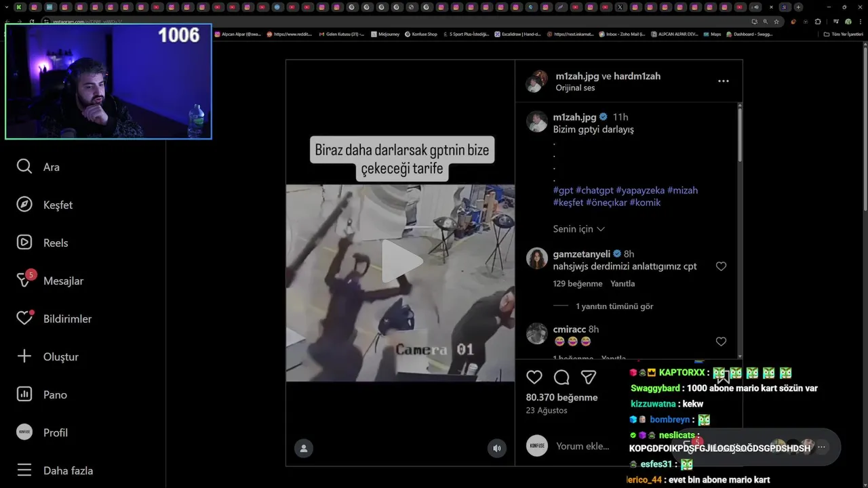Open Midjourney bookmark
This screenshot has height=488, width=868.
(x=384, y=34)
